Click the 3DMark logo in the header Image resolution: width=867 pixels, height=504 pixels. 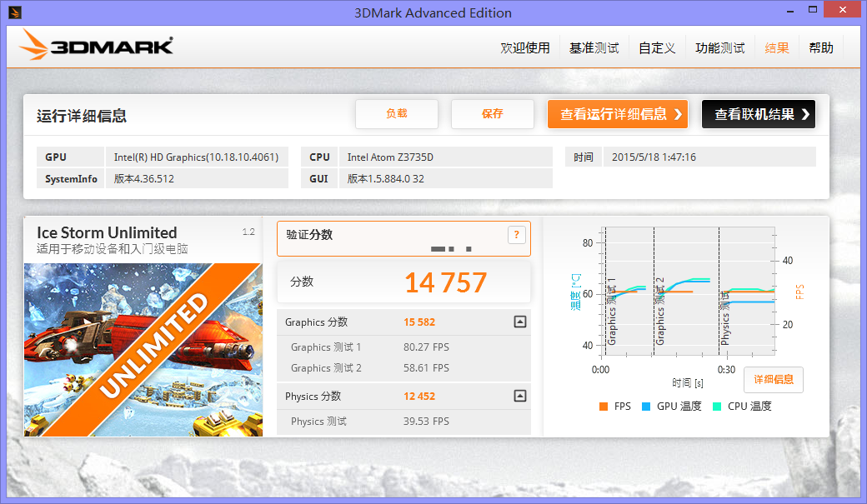pos(96,45)
